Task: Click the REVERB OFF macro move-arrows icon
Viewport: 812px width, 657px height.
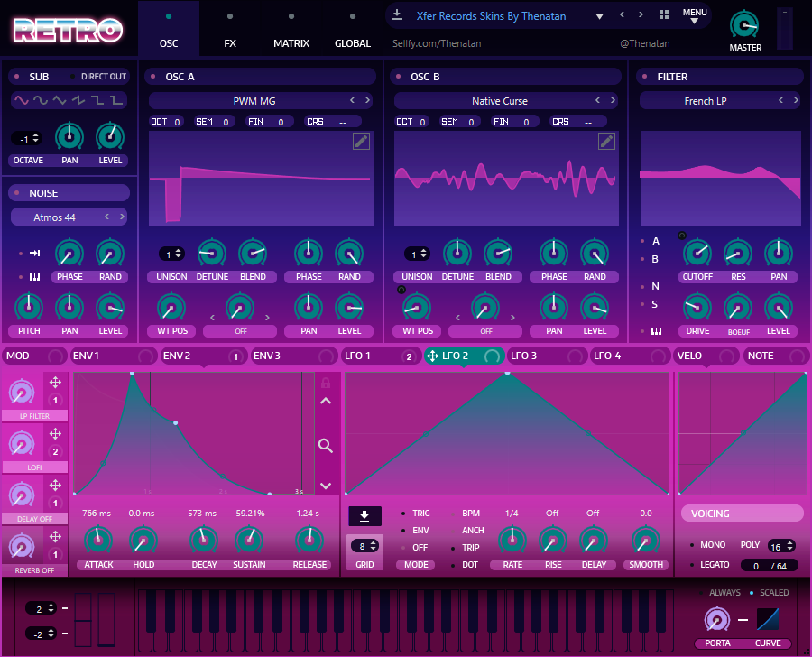Action: pyautogui.click(x=55, y=536)
